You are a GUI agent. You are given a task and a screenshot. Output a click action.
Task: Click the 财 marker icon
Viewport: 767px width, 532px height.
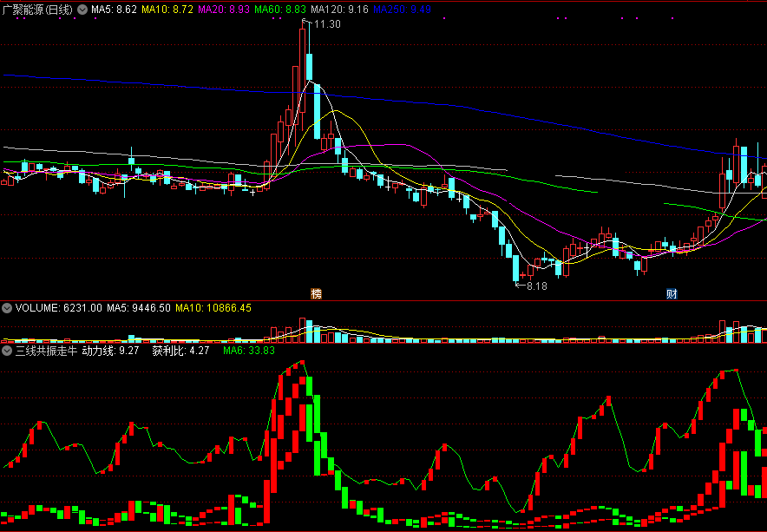click(672, 294)
